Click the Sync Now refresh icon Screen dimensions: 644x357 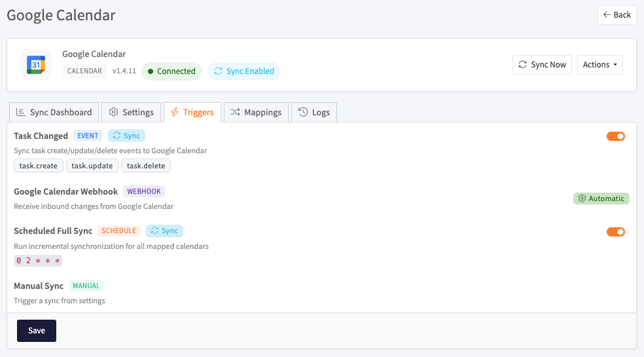[x=522, y=65]
